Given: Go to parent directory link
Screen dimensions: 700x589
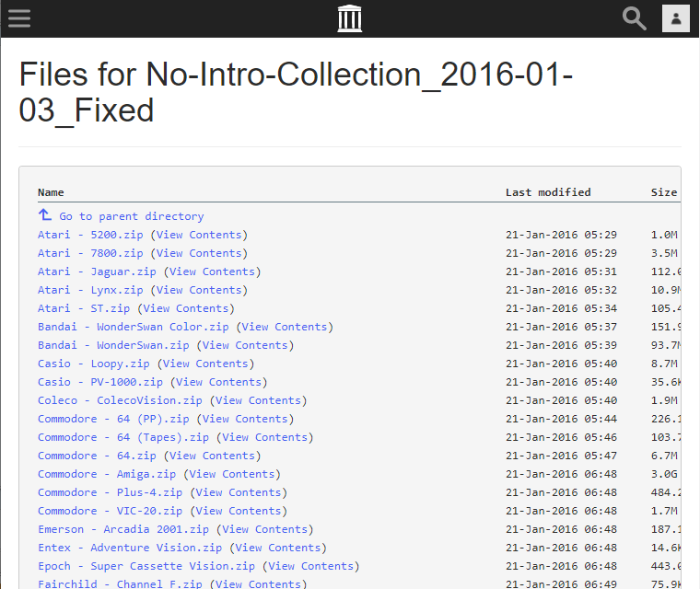Looking at the screenshot, I should tap(132, 216).
